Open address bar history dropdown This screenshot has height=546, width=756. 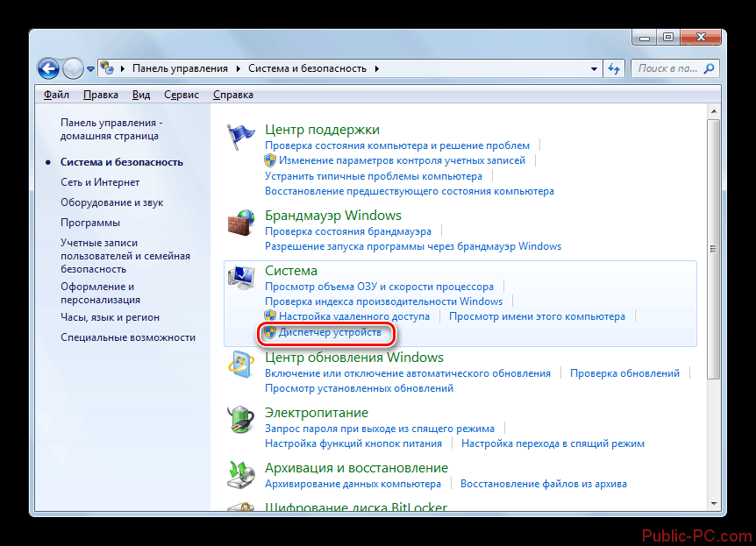[594, 69]
